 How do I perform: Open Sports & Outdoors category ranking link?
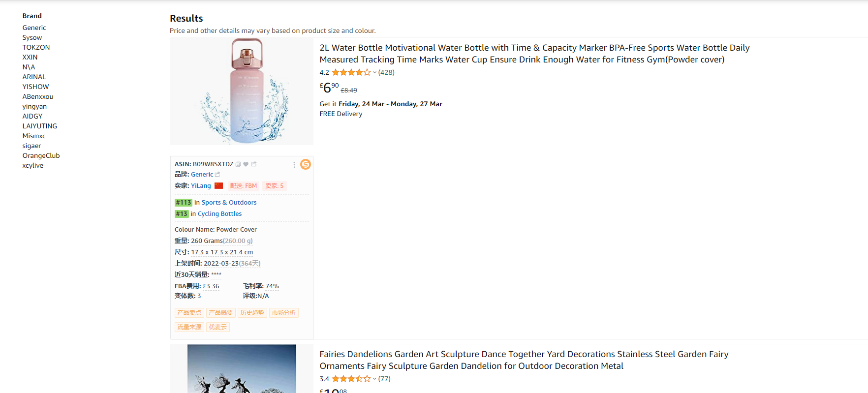click(x=229, y=203)
